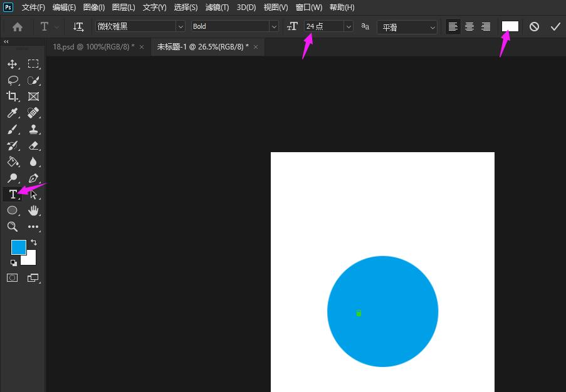Reset default foreground and background colors

[13, 262]
